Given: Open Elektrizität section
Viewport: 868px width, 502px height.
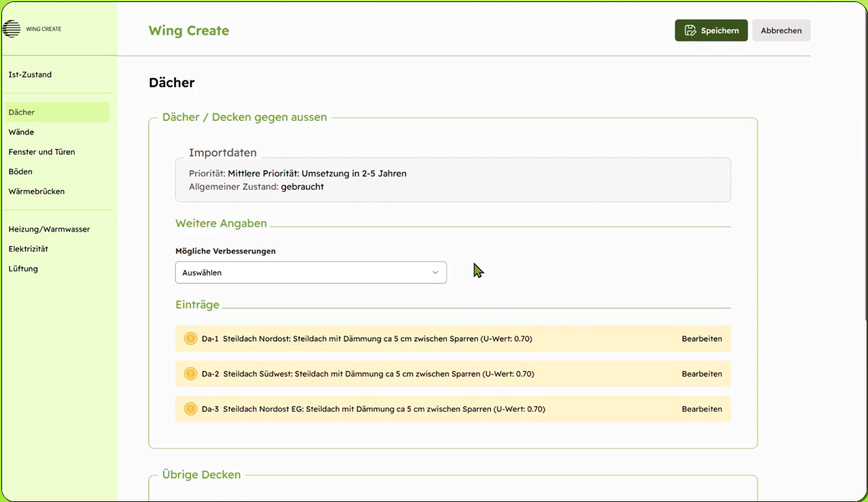Looking at the screenshot, I should click(x=28, y=249).
